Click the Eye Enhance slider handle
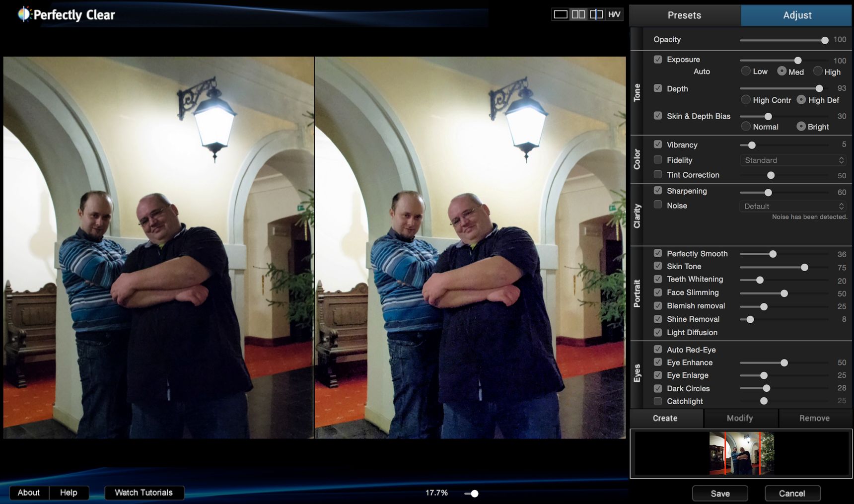 [784, 362]
